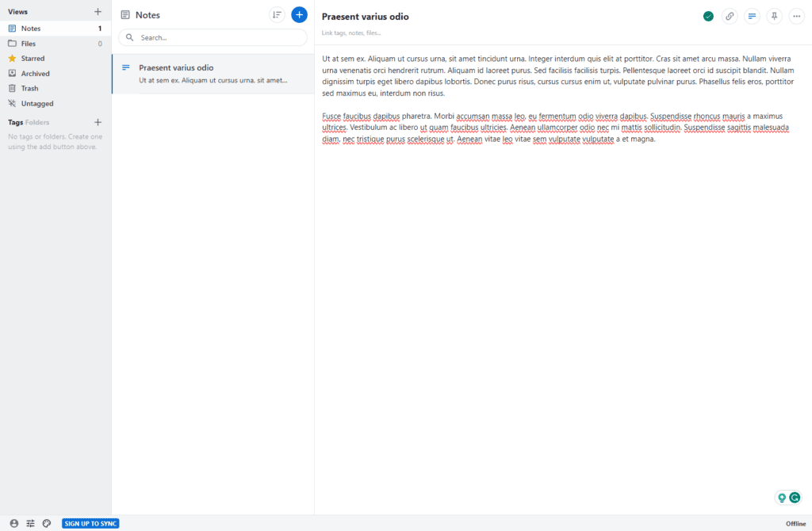812x531 pixels.
Task: Open the Archived view
Action: click(35, 74)
